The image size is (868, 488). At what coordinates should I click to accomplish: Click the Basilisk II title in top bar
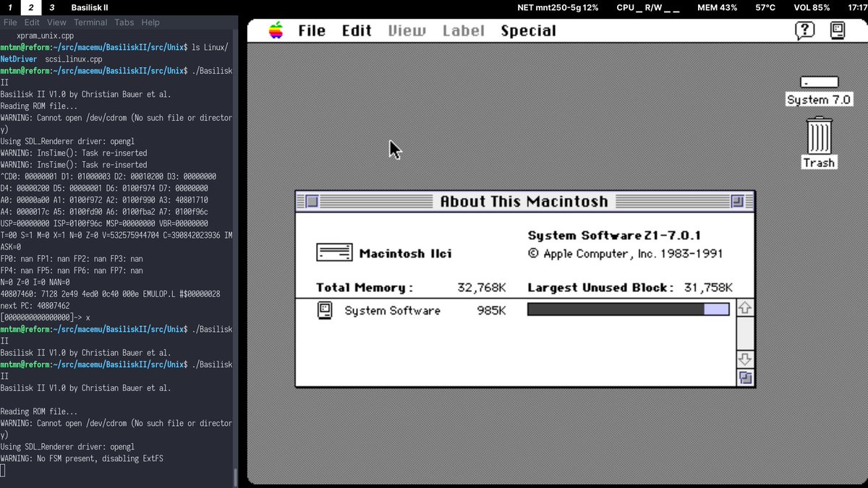pyautogui.click(x=90, y=7)
